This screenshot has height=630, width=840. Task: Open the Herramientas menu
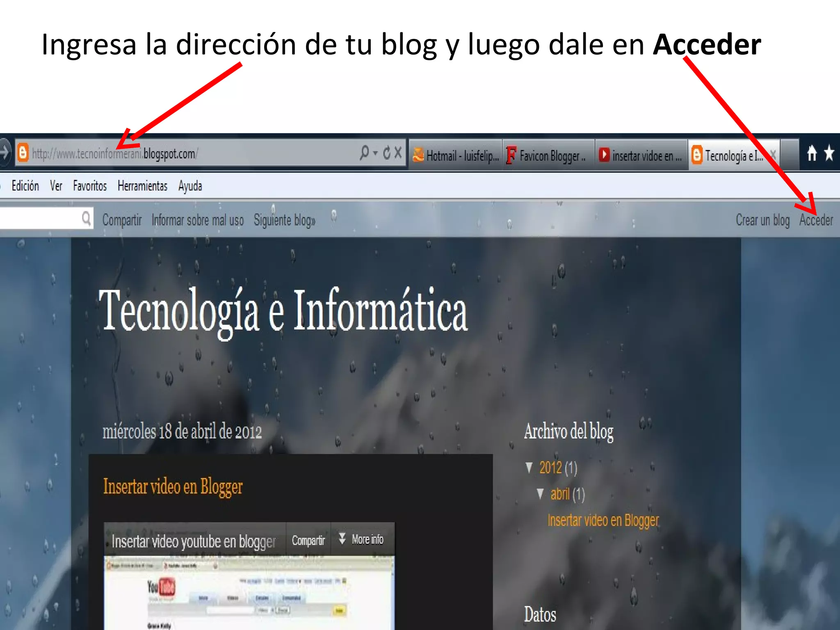(142, 186)
